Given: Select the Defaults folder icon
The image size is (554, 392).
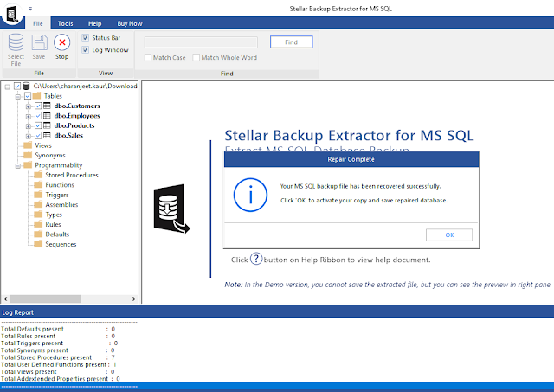Looking at the screenshot, I should tap(38, 235).
